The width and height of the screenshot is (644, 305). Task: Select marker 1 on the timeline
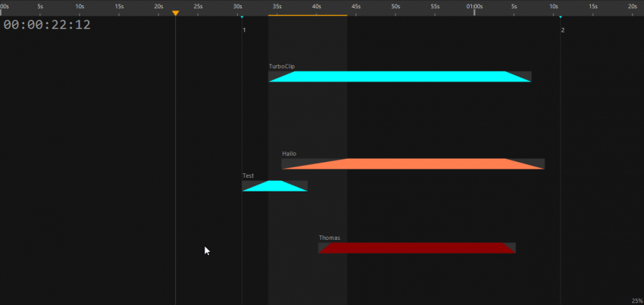[242, 17]
